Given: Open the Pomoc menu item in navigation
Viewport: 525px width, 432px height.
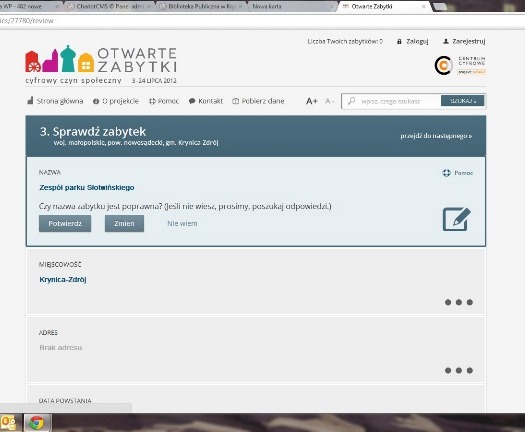Looking at the screenshot, I should point(164,101).
